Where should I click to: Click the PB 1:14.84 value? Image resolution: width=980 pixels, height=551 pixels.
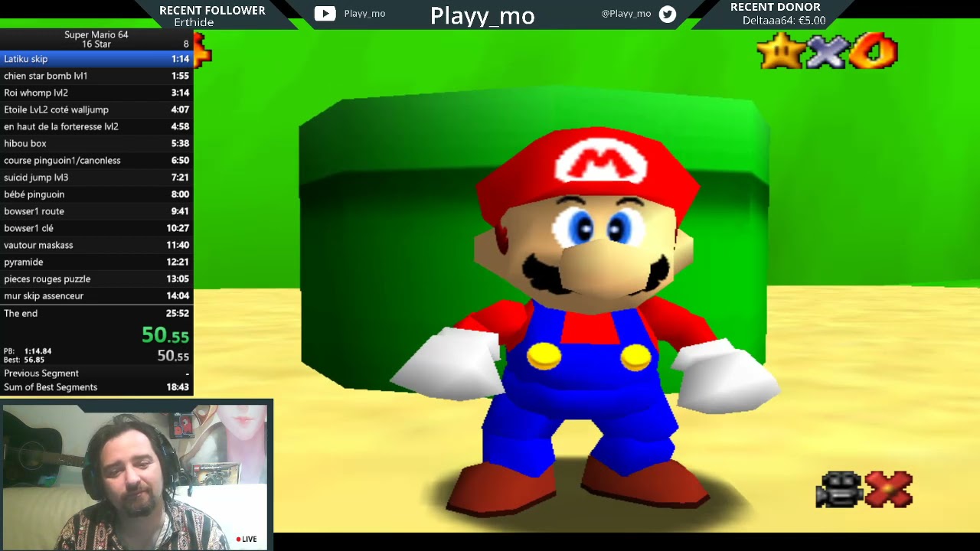[38, 351]
